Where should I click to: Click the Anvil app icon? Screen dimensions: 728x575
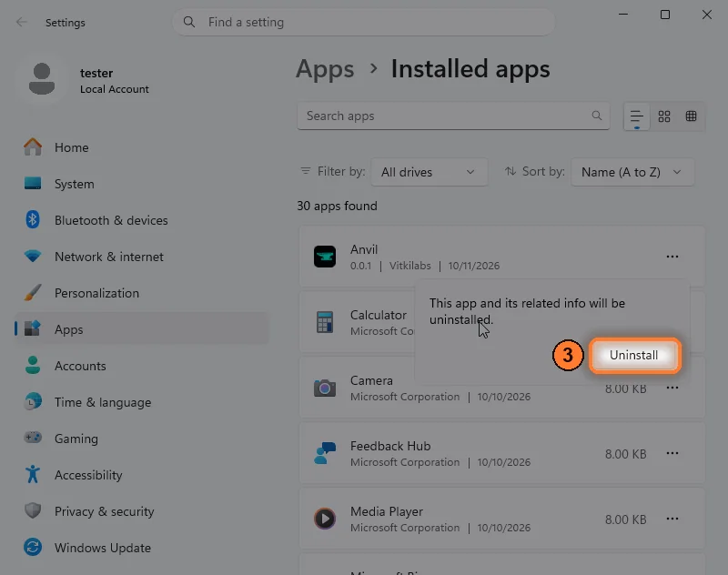tap(325, 257)
